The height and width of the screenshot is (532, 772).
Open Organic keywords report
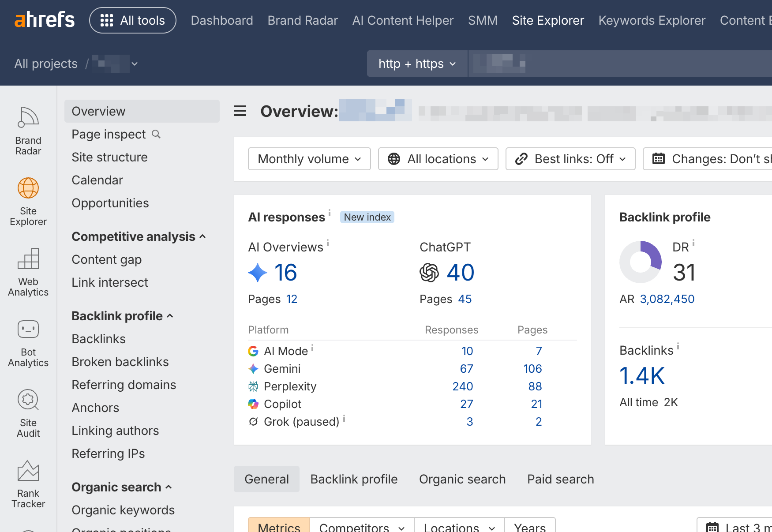pos(123,510)
